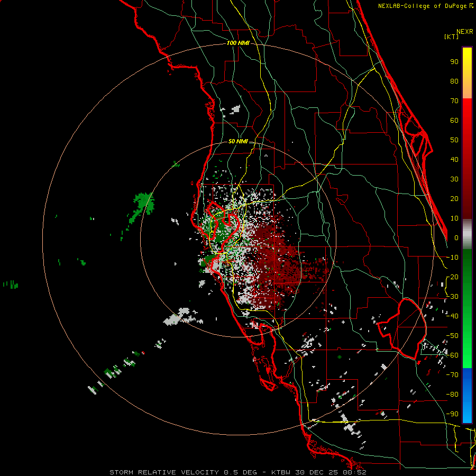This screenshot has height=476, width=476.
Task: Click the -10 value on velocity scale
Action: (x=452, y=258)
